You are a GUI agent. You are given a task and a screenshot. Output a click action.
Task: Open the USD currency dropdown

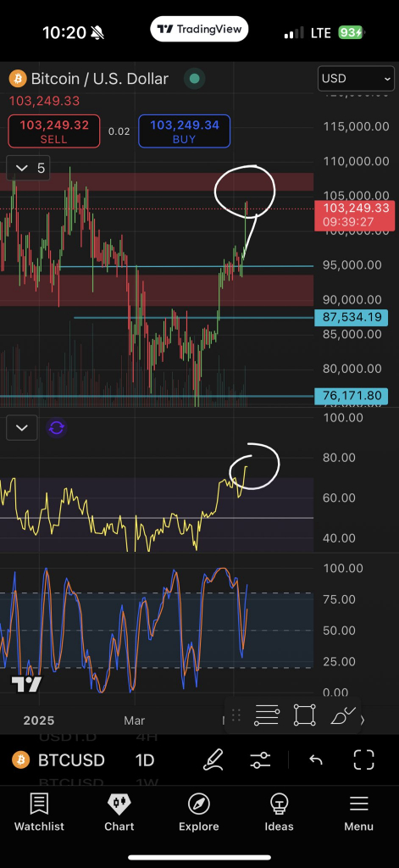(356, 79)
